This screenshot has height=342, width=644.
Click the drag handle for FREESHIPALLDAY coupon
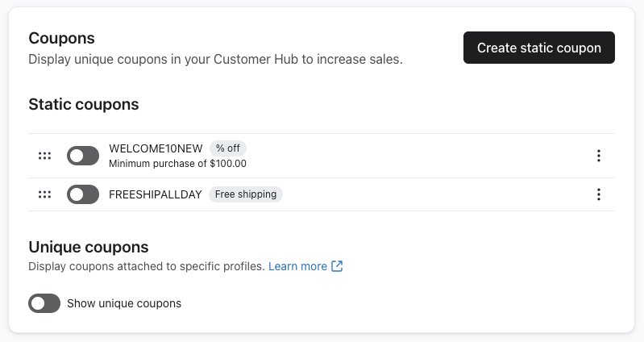tap(44, 194)
